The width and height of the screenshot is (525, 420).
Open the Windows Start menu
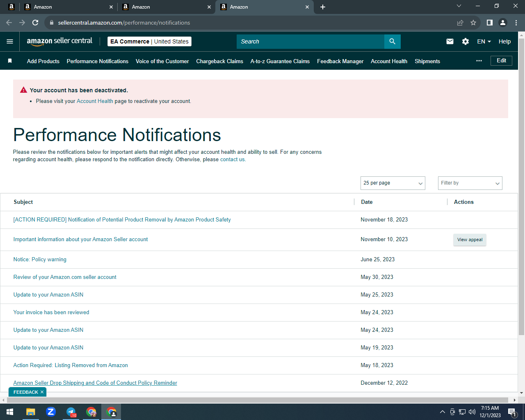point(10,412)
